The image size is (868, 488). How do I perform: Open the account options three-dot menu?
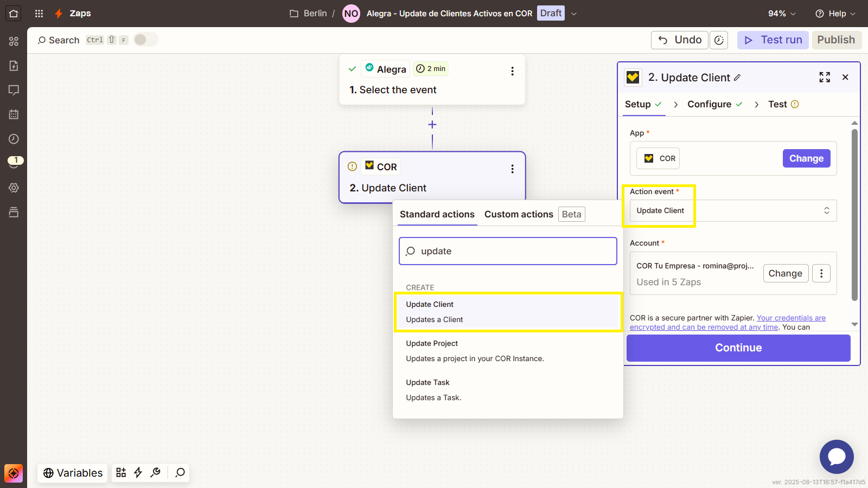[821, 273]
